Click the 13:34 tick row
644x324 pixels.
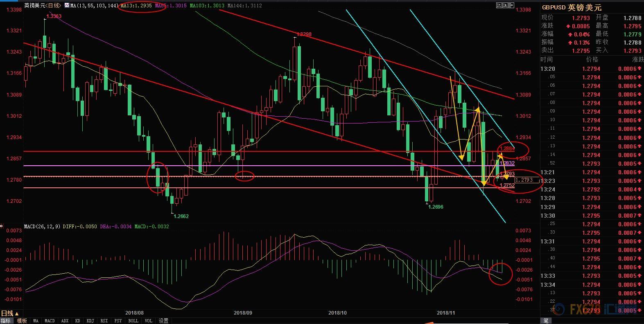tap(592, 285)
